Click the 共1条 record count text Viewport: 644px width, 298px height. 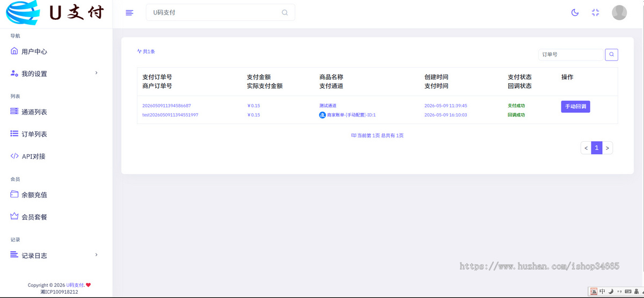point(149,52)
